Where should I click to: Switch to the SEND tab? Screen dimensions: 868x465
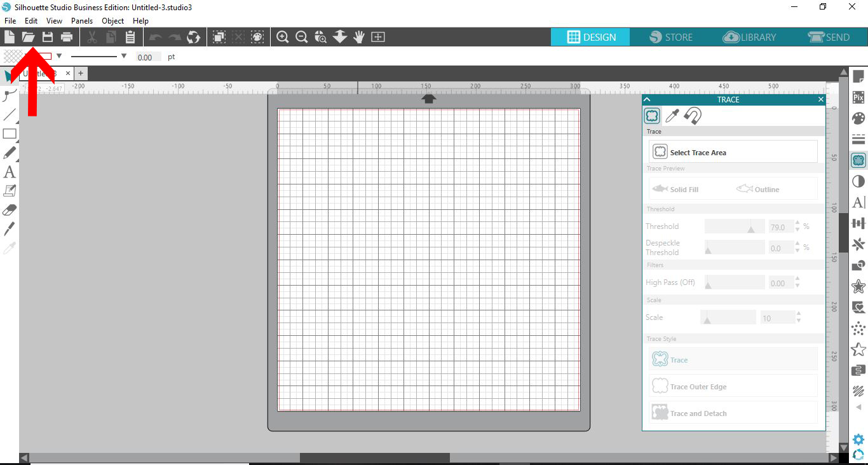coord(829,37)
